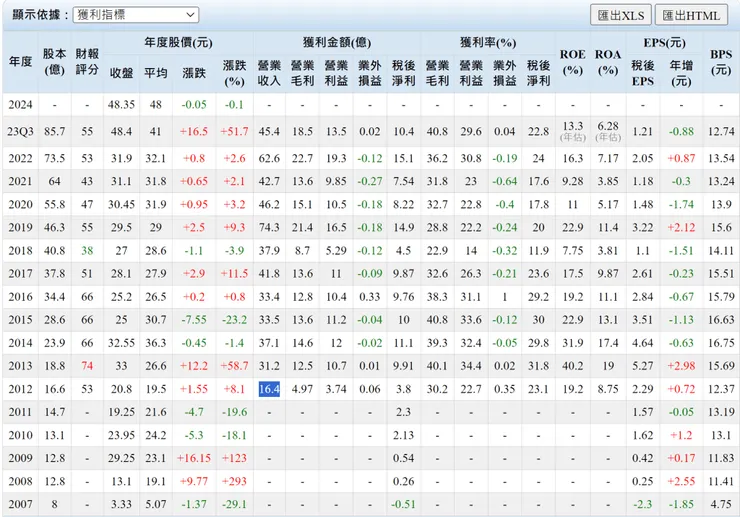Screen dimensions: 740x517
Task: Click the 年度 column header
Action: (20, 62)
